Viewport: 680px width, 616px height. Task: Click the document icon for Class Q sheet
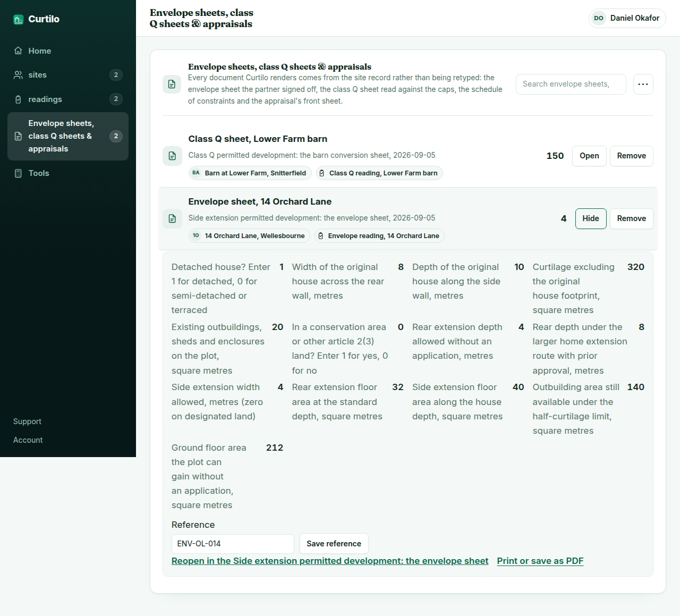(x=172, y=156)
